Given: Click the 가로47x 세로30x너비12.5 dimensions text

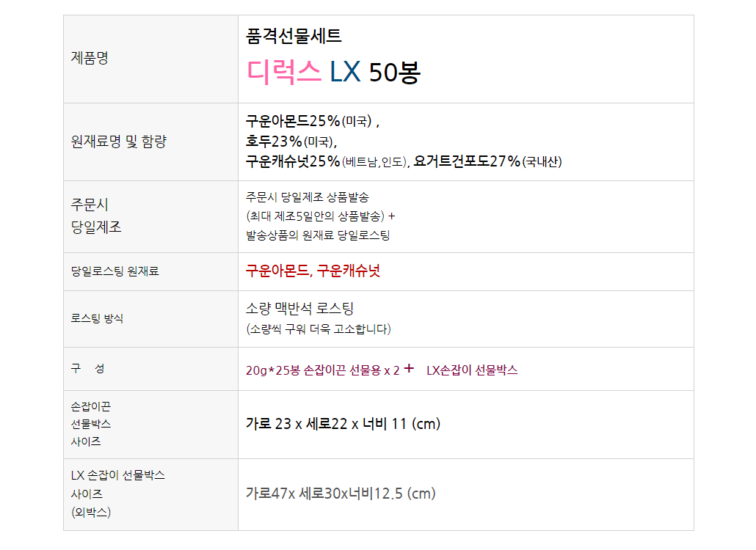Looking at the screenshot, I should 341,494.
